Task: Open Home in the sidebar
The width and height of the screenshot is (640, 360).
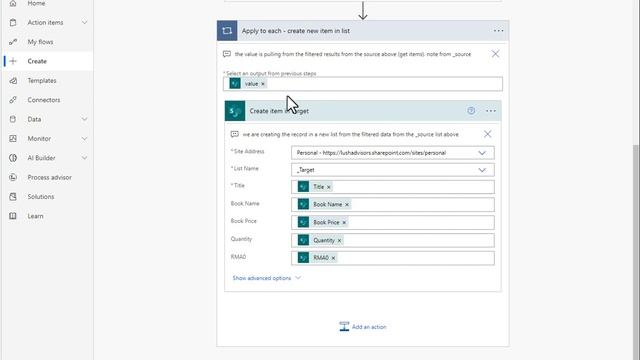Action: coord(36,3)
